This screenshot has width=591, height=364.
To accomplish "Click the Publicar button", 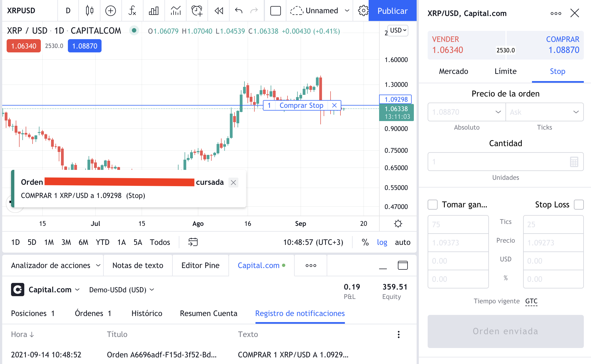I will (392, 11).
